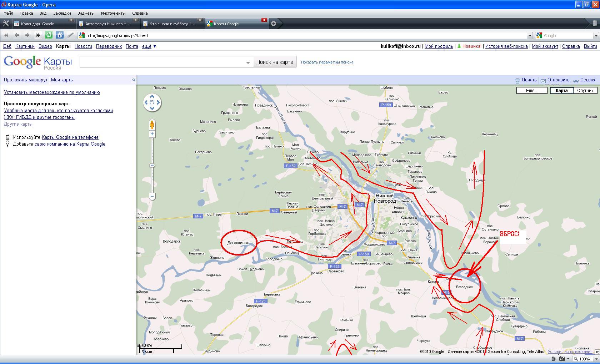
Task: Close the Карты Google tab
Action: click(x=264, y=20)
